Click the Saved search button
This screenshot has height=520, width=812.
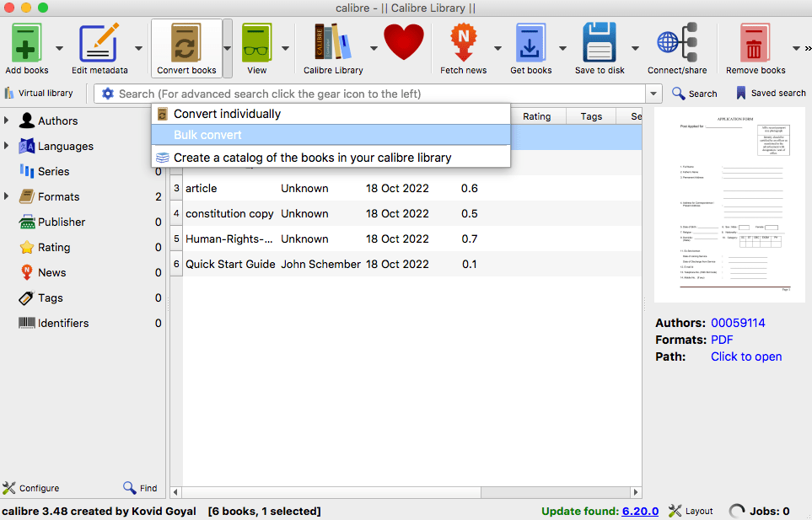[771, 94]
